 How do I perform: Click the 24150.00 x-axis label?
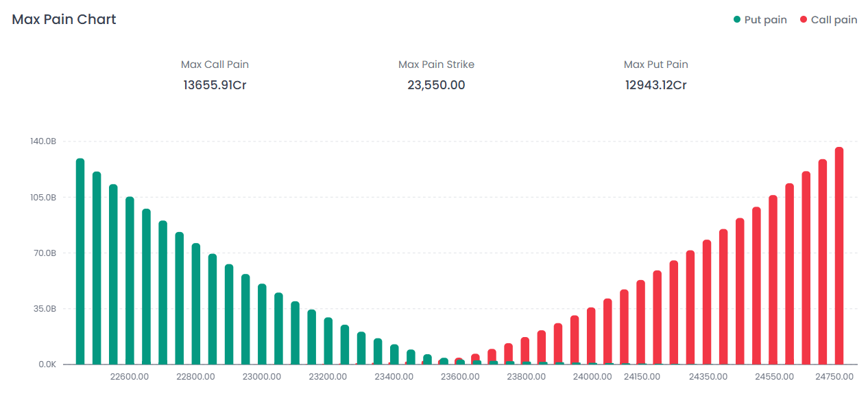642,377
